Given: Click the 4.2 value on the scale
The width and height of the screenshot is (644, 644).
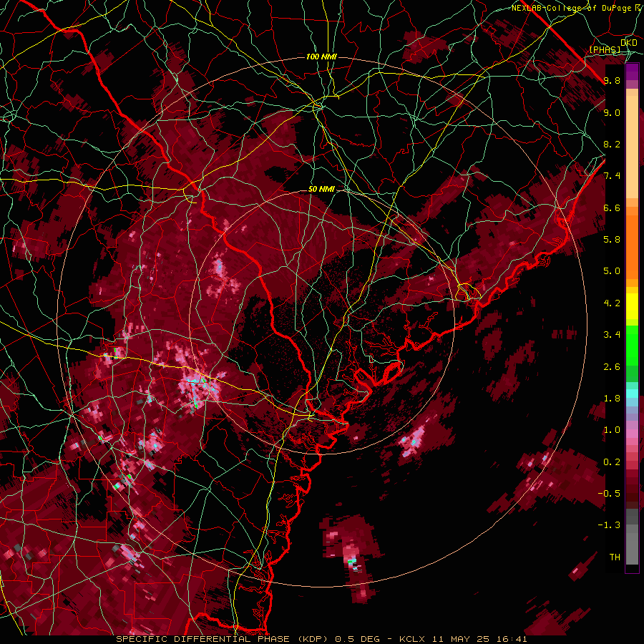Looking at the screenshot, I should click(x=612, y=303).
